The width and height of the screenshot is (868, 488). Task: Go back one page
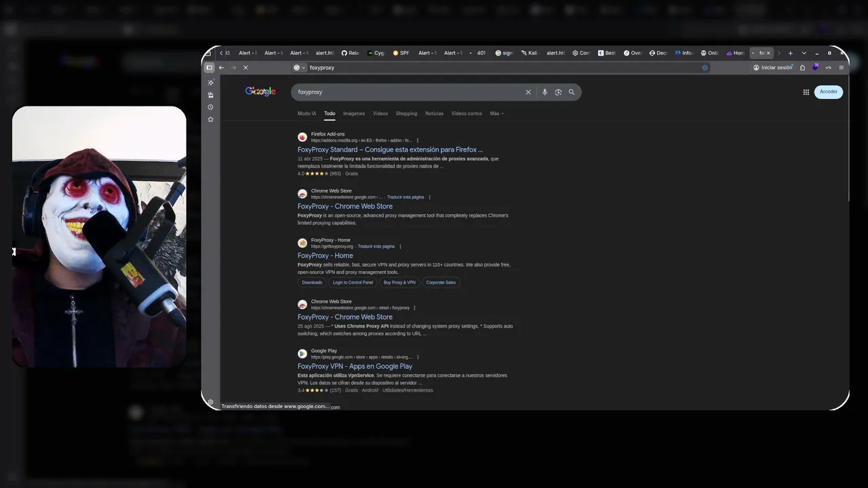pos(221,68)
